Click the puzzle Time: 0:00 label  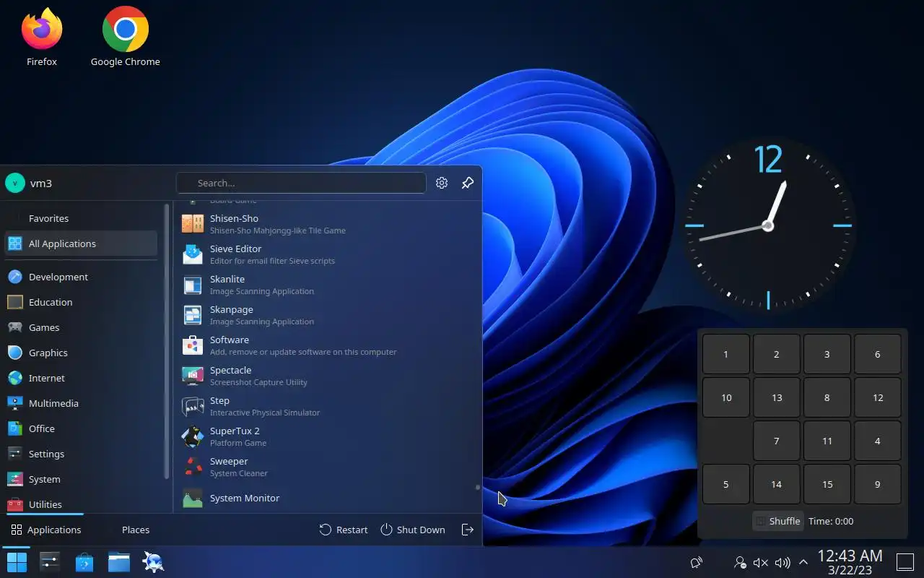pyautogui.click(x=831, y=521)
